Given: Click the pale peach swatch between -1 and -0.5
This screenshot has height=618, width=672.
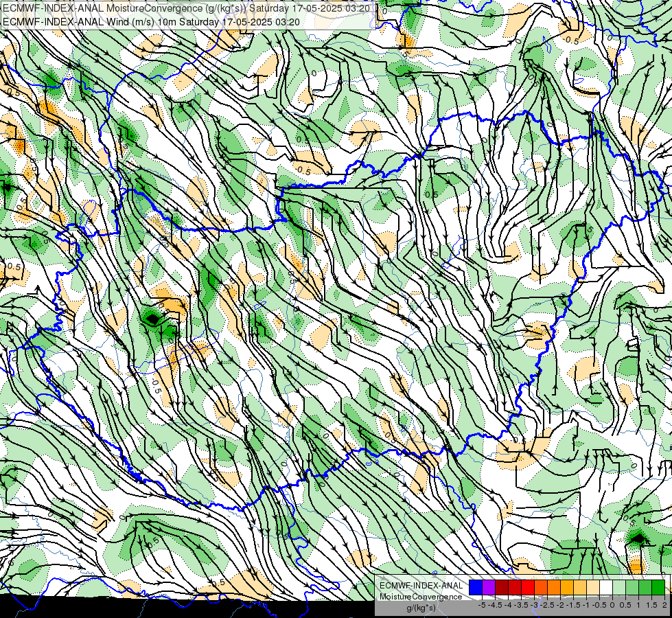Looking at the screenshot, I should [x=593, y=587].
